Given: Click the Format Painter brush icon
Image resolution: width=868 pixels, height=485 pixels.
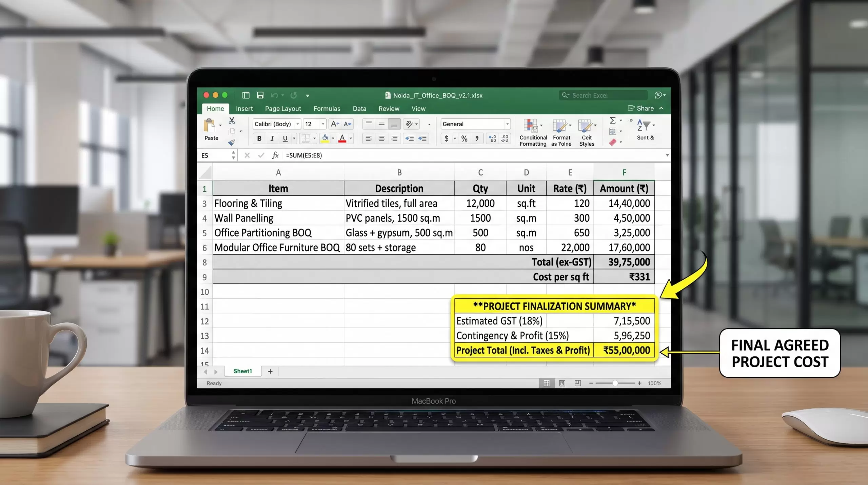Looking at the screenshot, I should coord(232,142).
